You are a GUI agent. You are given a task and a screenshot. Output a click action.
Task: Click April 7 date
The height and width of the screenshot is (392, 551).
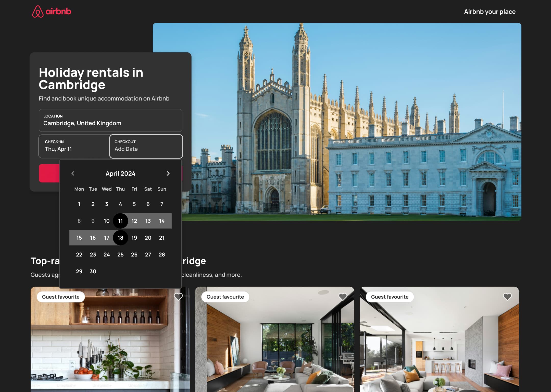tap(162, 204)
